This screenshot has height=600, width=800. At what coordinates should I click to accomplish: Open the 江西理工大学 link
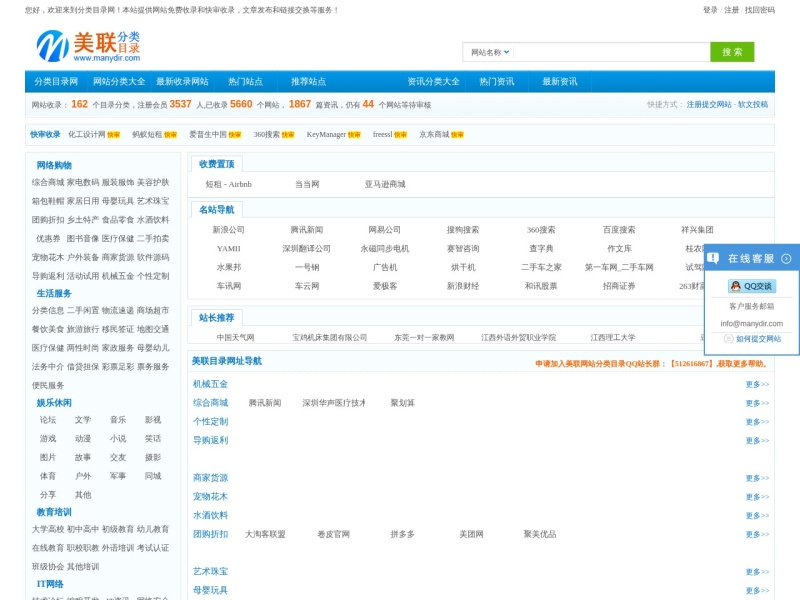coord(613,338)
